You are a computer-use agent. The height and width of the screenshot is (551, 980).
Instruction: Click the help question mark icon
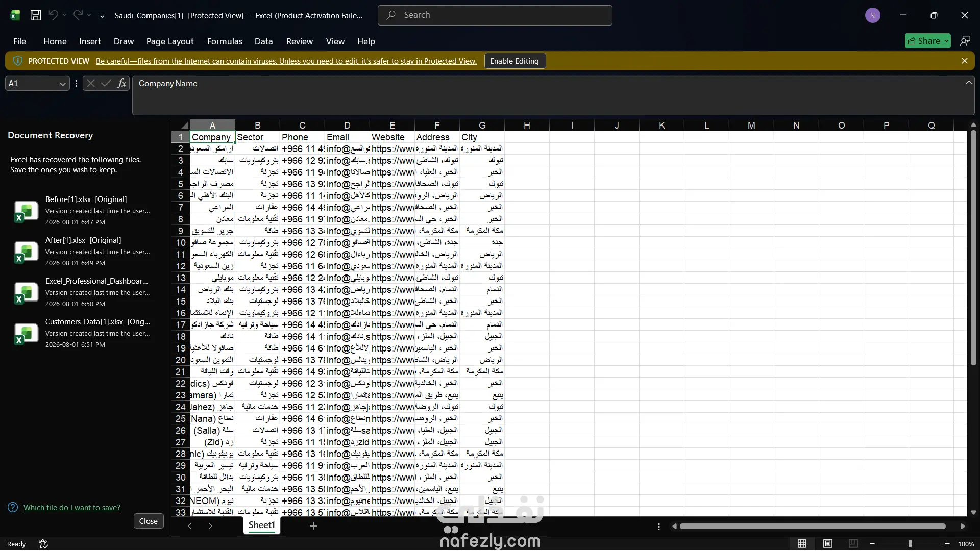13,507
